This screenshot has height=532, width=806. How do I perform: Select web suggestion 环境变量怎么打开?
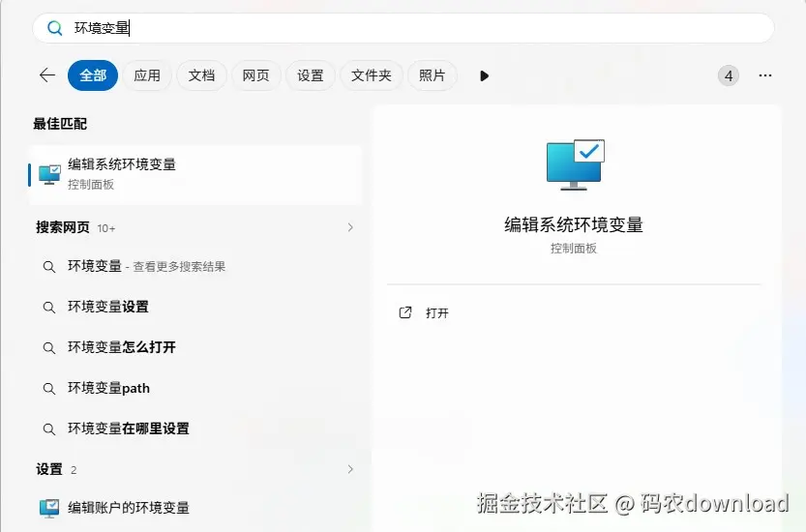point(195,347)
